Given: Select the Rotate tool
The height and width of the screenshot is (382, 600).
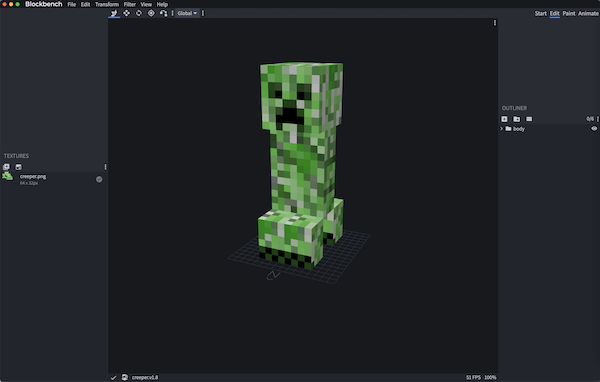Looking at the screenshot, I should (139, 13).
